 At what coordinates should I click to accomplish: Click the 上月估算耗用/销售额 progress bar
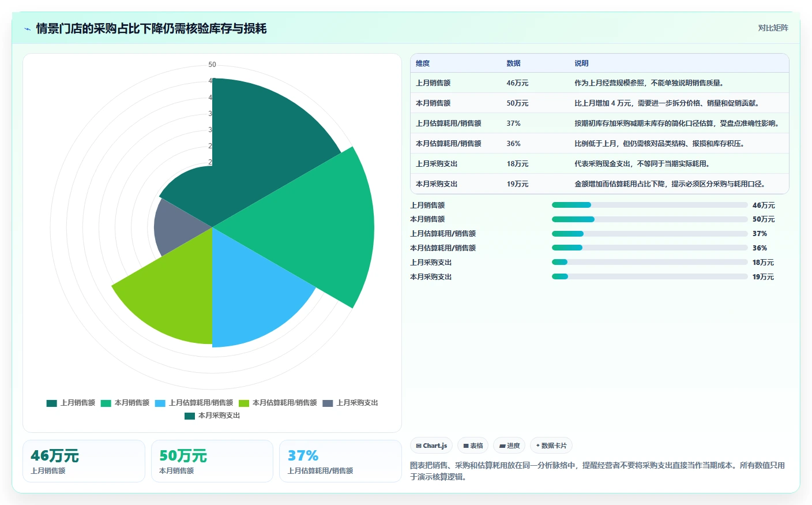point(649,234)
